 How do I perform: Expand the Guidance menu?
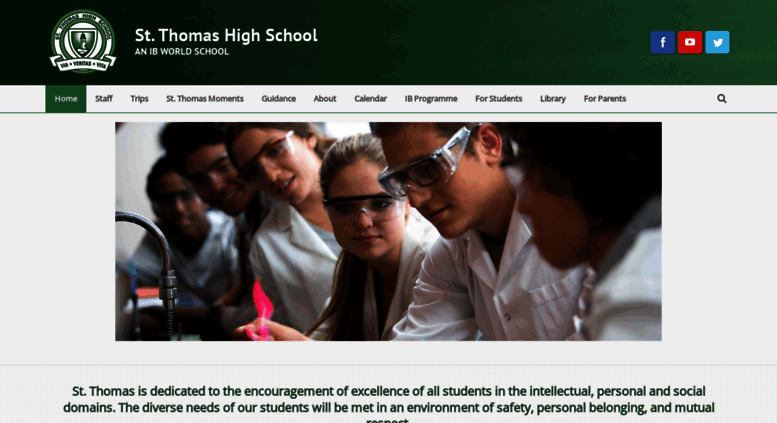[x=278, y=99]
